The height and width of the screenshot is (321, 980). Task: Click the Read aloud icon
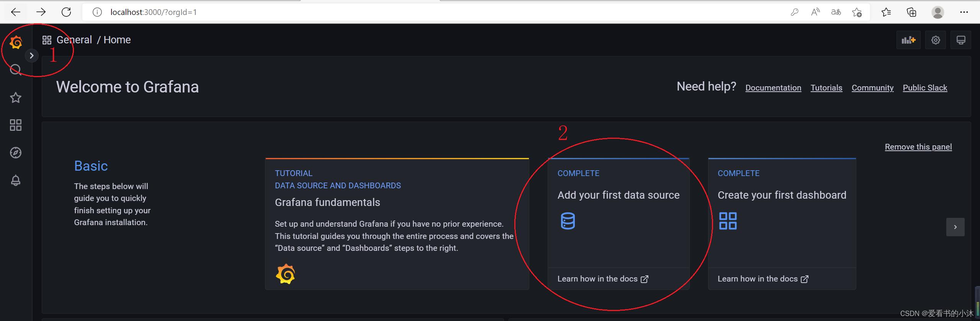point(815,12)
